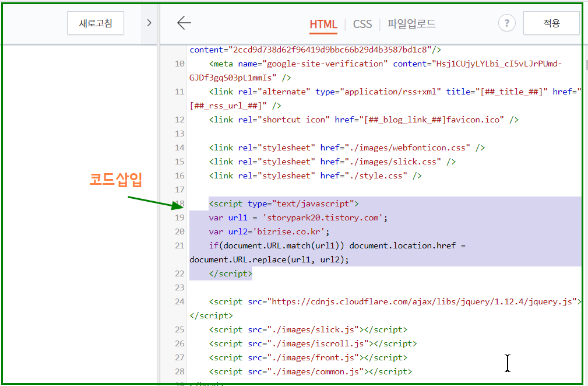
Task: Click the script type="text/javascript" line
Action: (284, 203)
